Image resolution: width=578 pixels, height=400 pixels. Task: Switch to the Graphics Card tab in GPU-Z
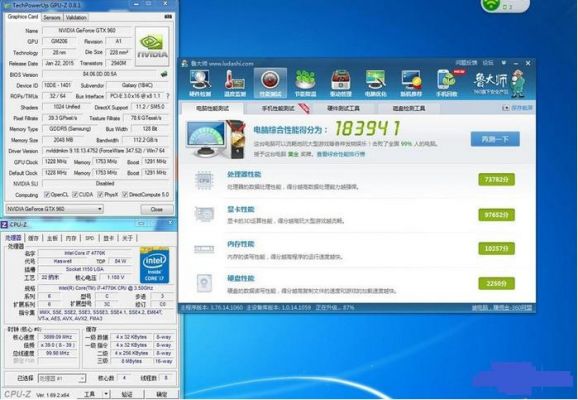click(22, 17)
